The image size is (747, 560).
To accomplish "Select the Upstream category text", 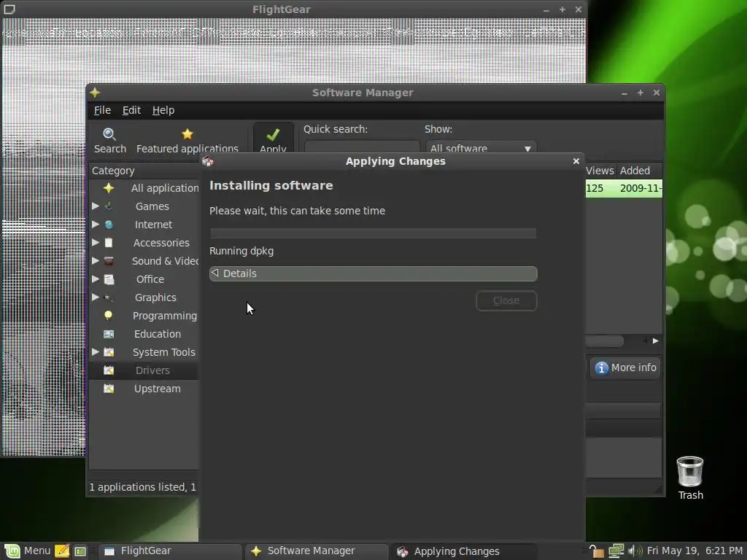I will tap(158, 389).
